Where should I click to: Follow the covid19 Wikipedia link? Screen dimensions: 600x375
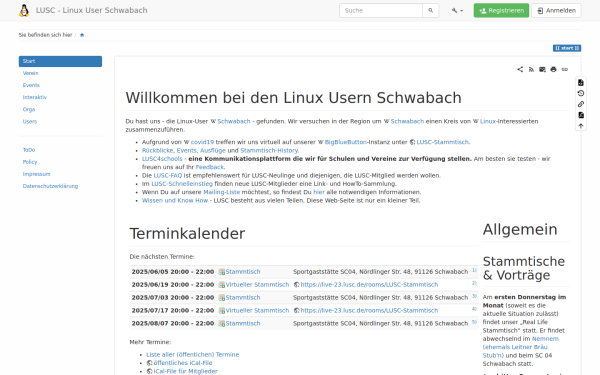click(x=202, y=142)
